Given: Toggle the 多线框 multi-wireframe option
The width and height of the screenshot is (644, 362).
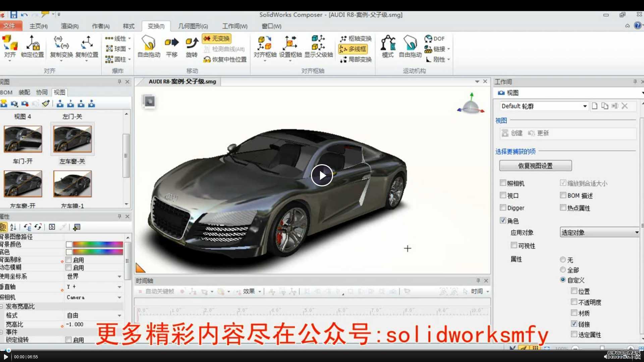Looking at the screenshot, I should [353, 49].
